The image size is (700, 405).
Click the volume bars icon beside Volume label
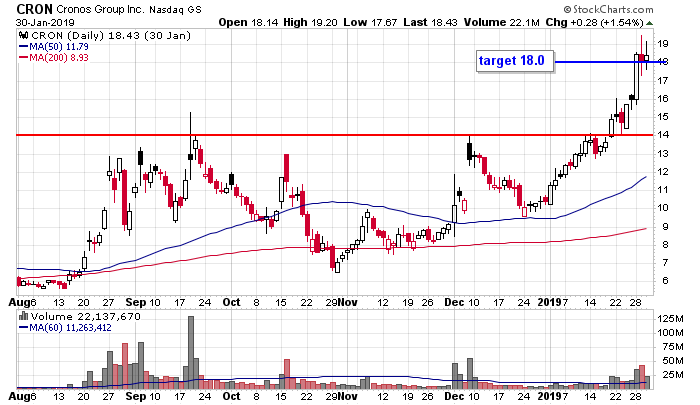coord(23,317)
